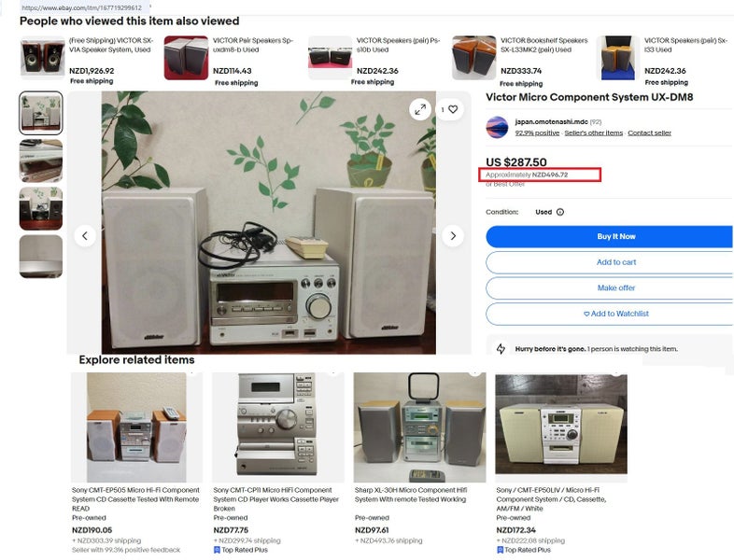
Task: Click the lightning bolt hurry icon
Action: 501,348
